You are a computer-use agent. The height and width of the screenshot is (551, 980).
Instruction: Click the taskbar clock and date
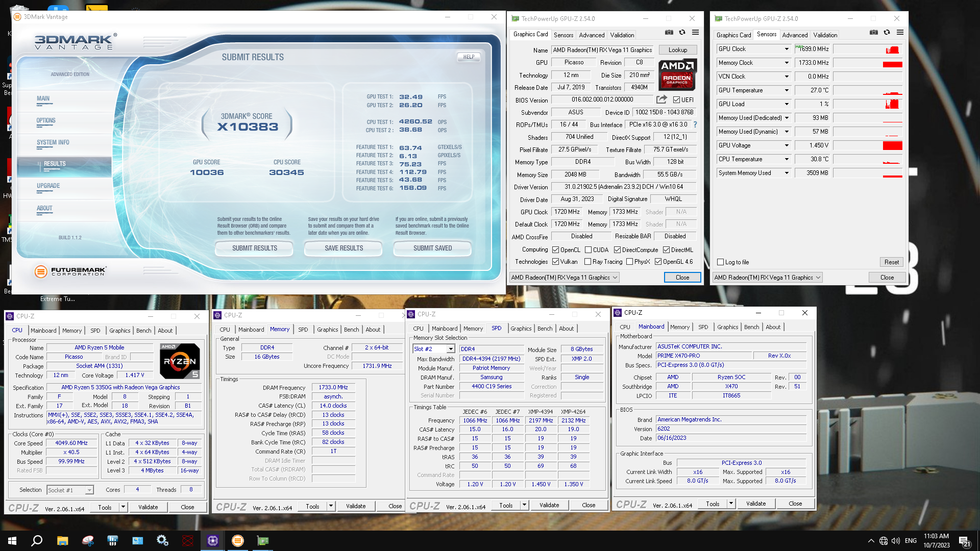point(936,541)
